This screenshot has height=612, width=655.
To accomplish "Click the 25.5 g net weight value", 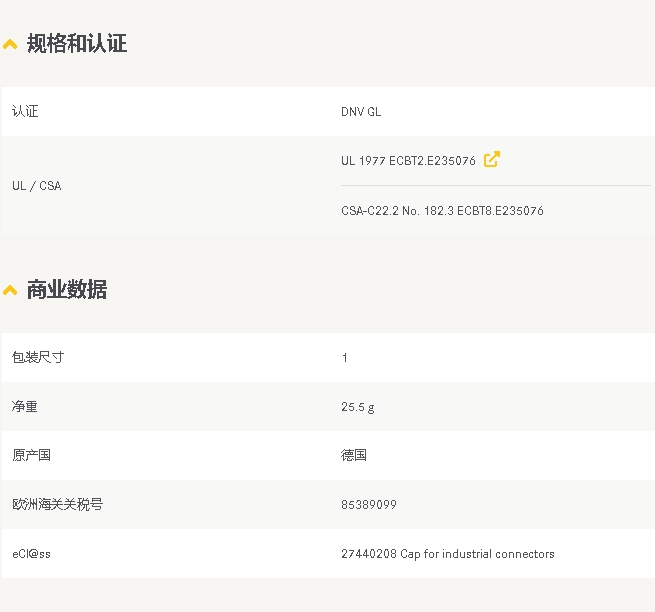I will click(x=358, y=407).
